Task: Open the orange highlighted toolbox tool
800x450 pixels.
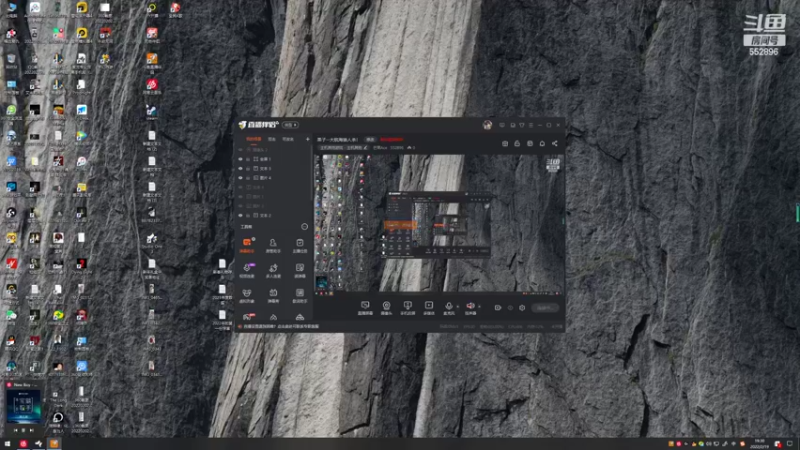Action: point(246,245)
